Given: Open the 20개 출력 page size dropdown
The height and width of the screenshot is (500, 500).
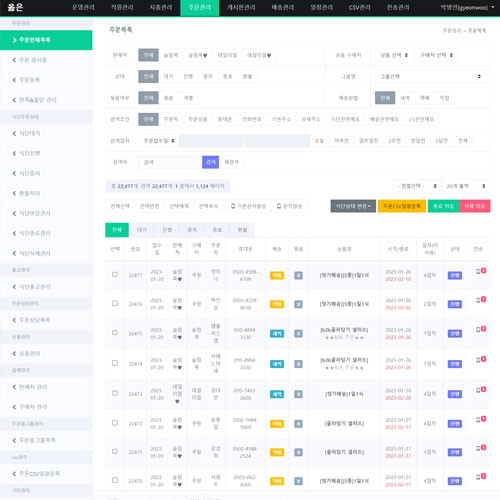Looking at the screenshot, I should point(466,186).
